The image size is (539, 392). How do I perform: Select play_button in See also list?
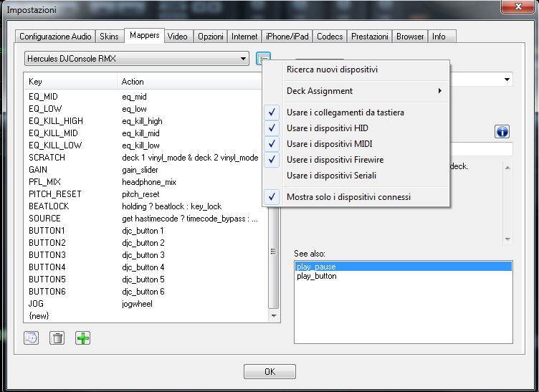click(404, 276)
